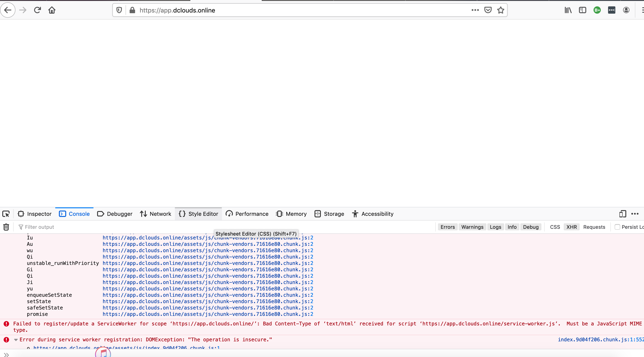Save page to Pocket icon
Screen dimensions: 644x357
click(488, 10)
